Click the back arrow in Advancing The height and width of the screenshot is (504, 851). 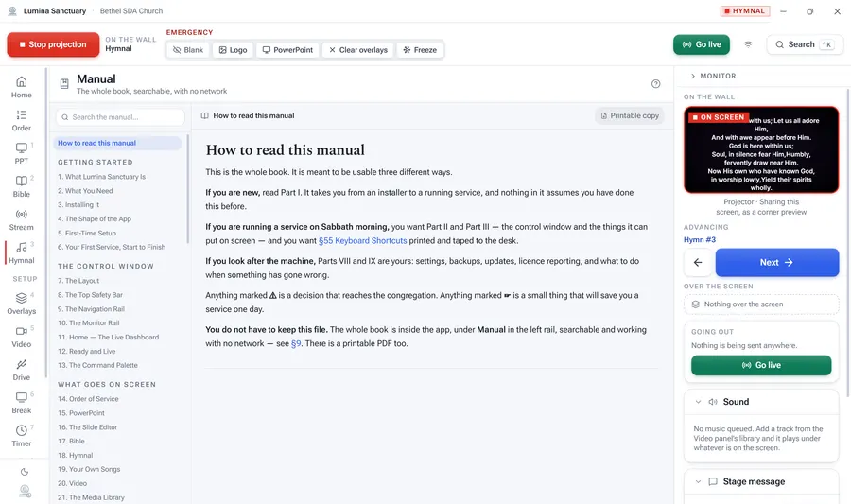pos(698,263)
